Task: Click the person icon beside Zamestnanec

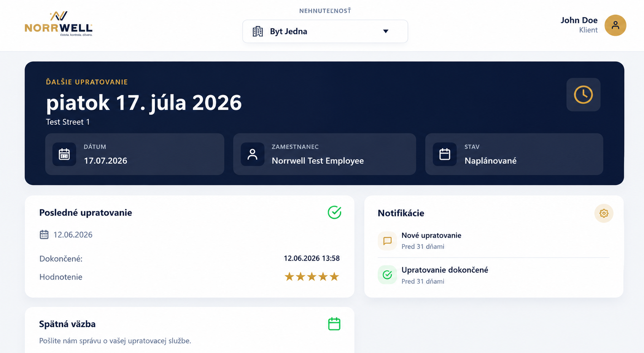Action: pyautogui.click(x=253, y=154)
